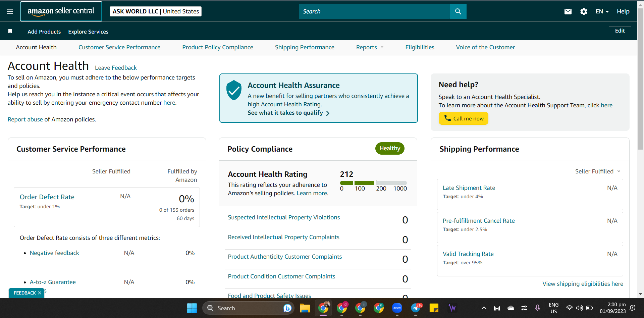Image resolution: width=644 pixels, height=318 pixels.
Task: Click the Windows taskbar Search box
Action: (x=248, y=308)
